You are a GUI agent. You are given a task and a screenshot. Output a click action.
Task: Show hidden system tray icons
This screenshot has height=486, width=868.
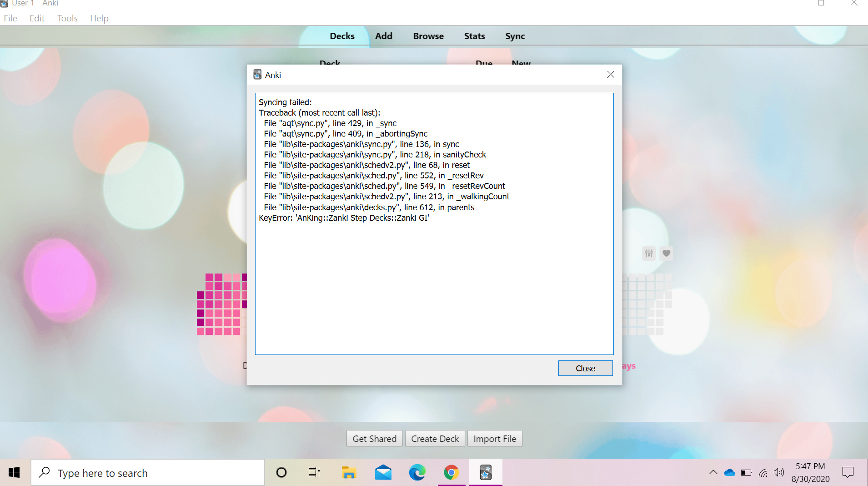pos(713,473)
